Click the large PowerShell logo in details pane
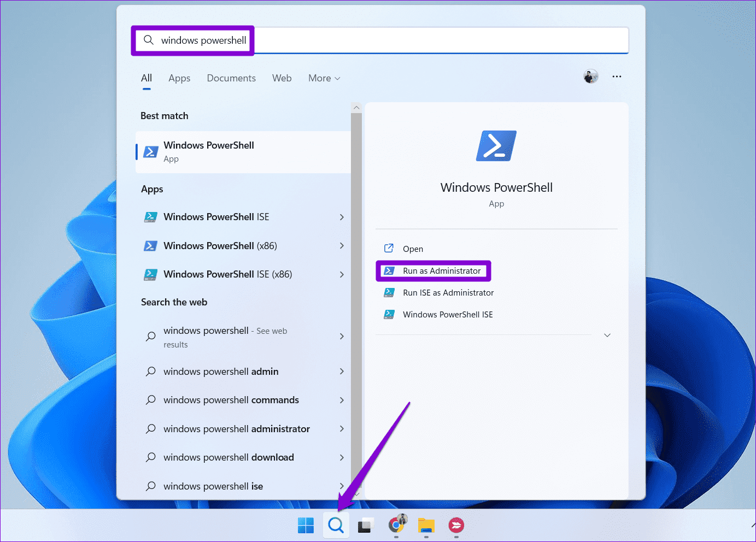The height and width of the screenshot is (542, 756). pos(496,146)
